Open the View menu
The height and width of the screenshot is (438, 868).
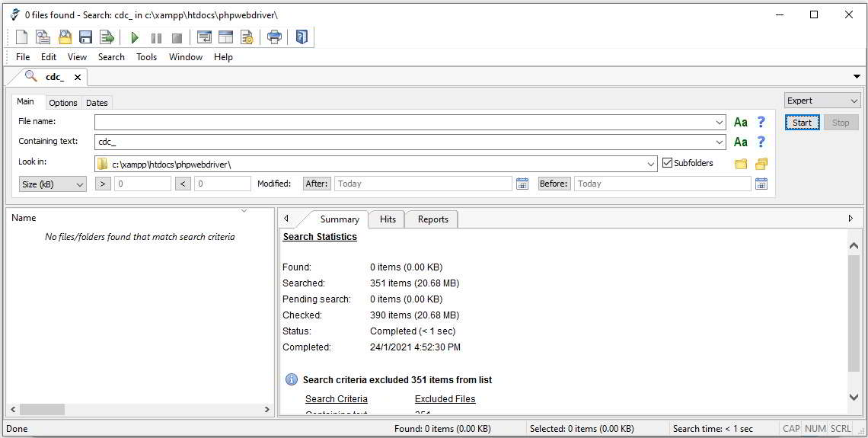tap(78, 57)
